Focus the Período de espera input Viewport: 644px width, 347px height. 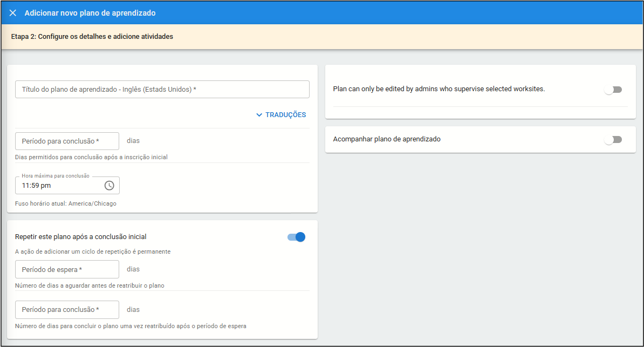pos(67,269)
